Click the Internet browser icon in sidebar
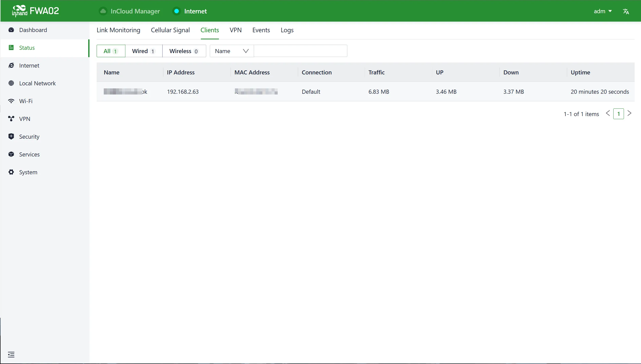641x364 pixels. point(11,66)
